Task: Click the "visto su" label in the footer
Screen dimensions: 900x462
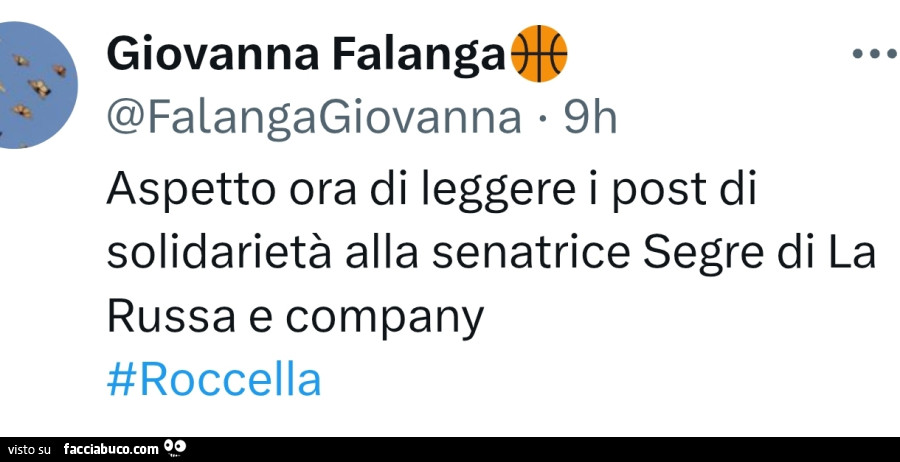Action: 29,450
